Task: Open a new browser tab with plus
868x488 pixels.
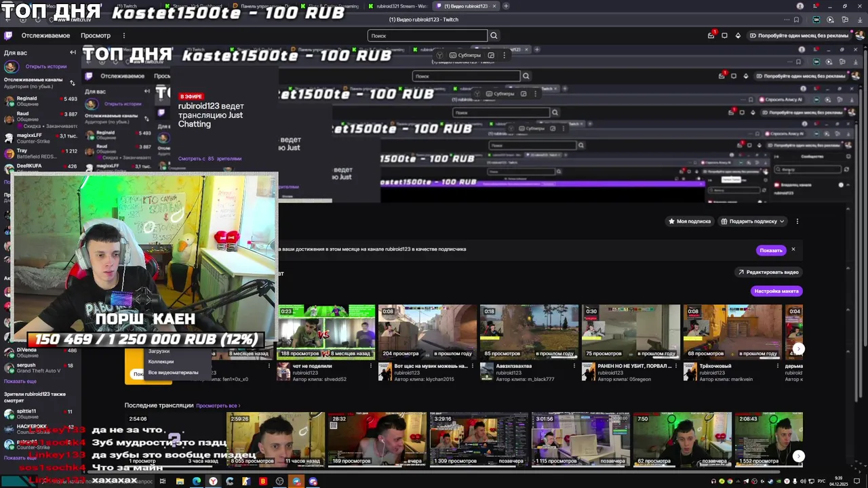Action: 506,6
